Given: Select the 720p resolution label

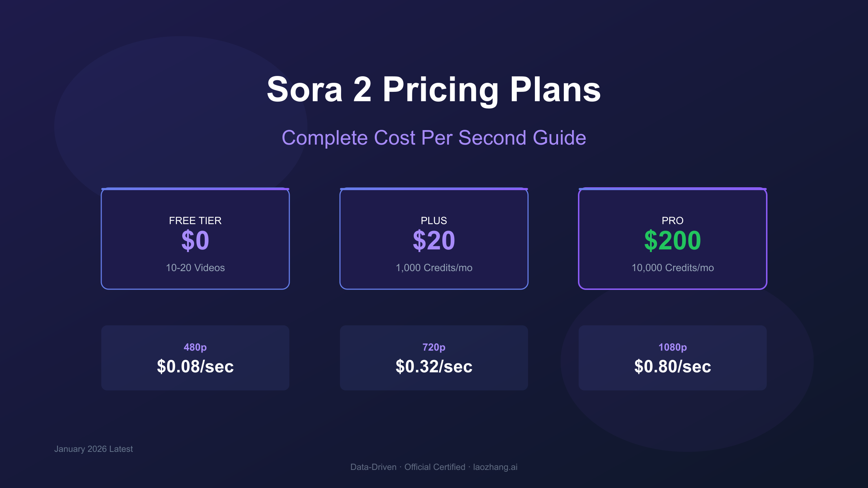Looking at the screenshot, I should [x=434, y=347].
